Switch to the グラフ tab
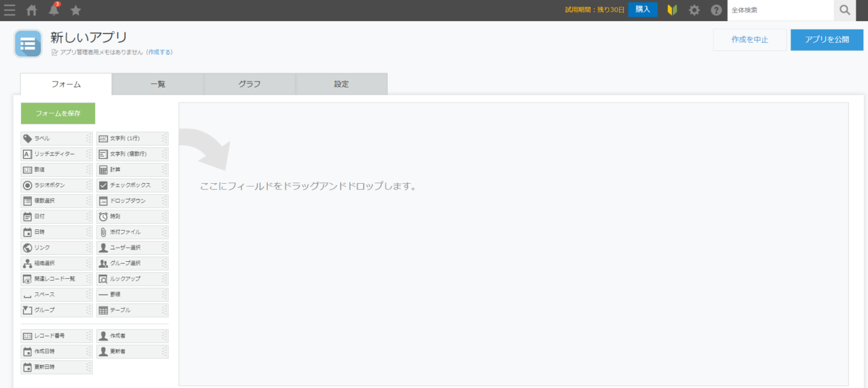The width and height of the screenshot is (868, 388). [x=249, y=84]
